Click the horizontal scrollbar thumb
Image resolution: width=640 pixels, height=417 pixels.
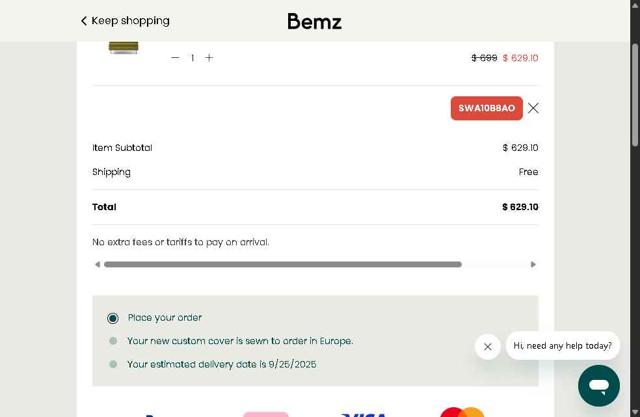click(x=282, y=265)
